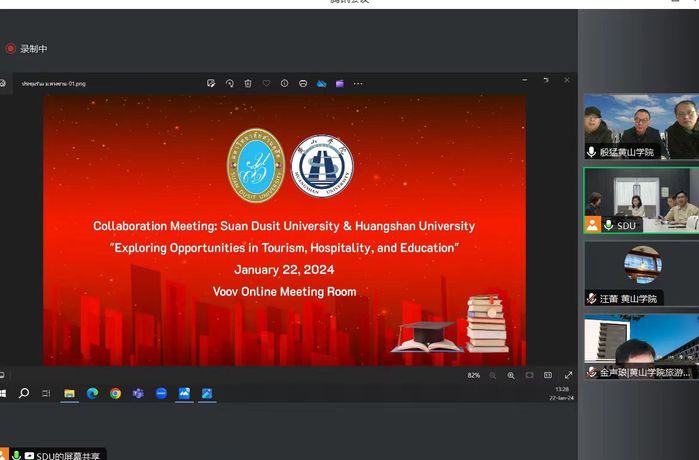Open Microsoft Teams from the taskbar
This screenshot has height=460, width=699.
138,393
